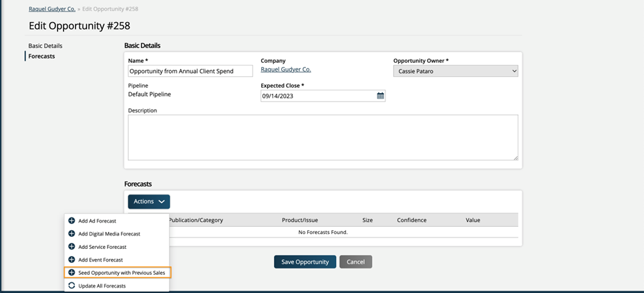Click plus icon for Seed Opportunity option
The width and height of the screenshot is (644, 293).
pyautogui.click(x=71, y=272)
